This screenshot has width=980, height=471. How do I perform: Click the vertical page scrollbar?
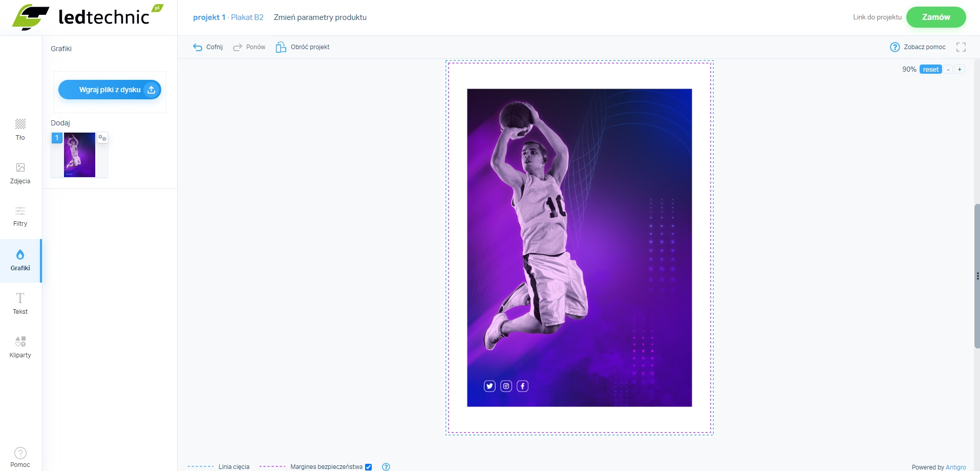(977, 276)
